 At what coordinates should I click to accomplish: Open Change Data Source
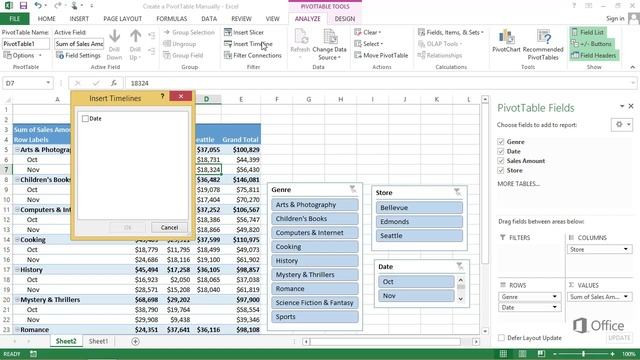click(x=329, y=44)
